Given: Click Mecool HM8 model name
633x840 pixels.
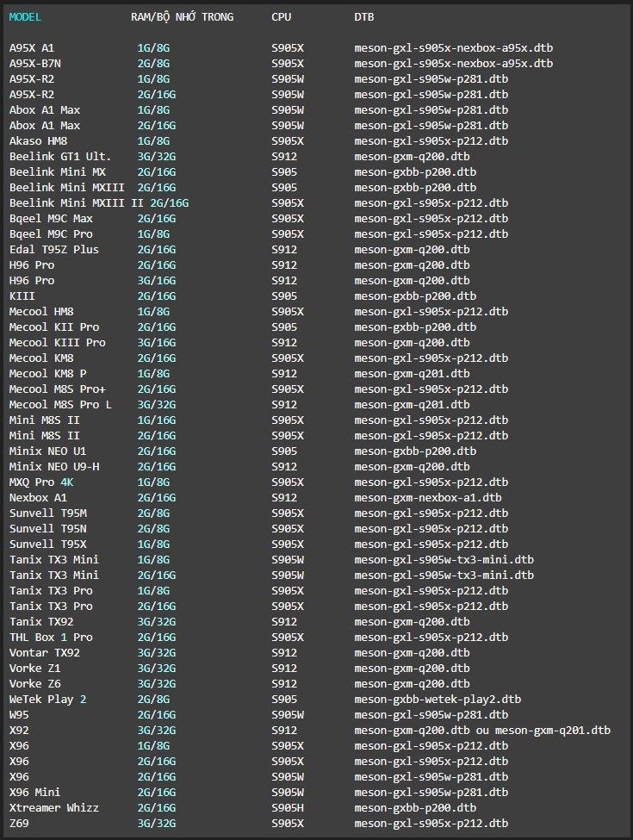Looking at the screenshot, I should click(41, 312).
